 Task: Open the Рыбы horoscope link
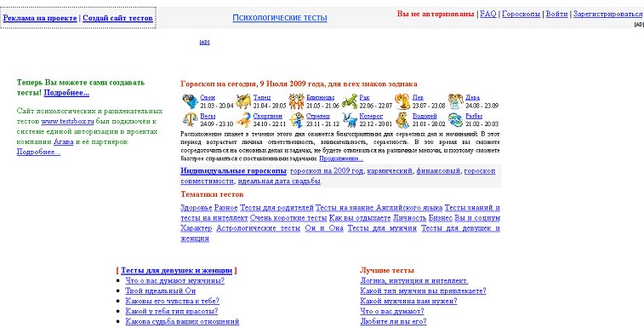(474, 116)
